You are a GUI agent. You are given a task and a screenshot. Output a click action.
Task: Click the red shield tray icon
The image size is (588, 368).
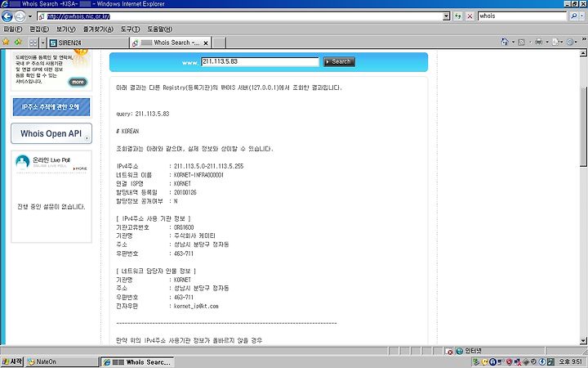[x=510, y=362]
